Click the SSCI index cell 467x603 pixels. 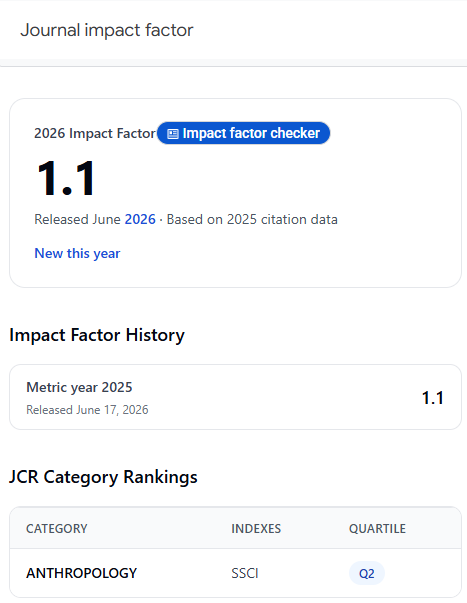point(245,573)
